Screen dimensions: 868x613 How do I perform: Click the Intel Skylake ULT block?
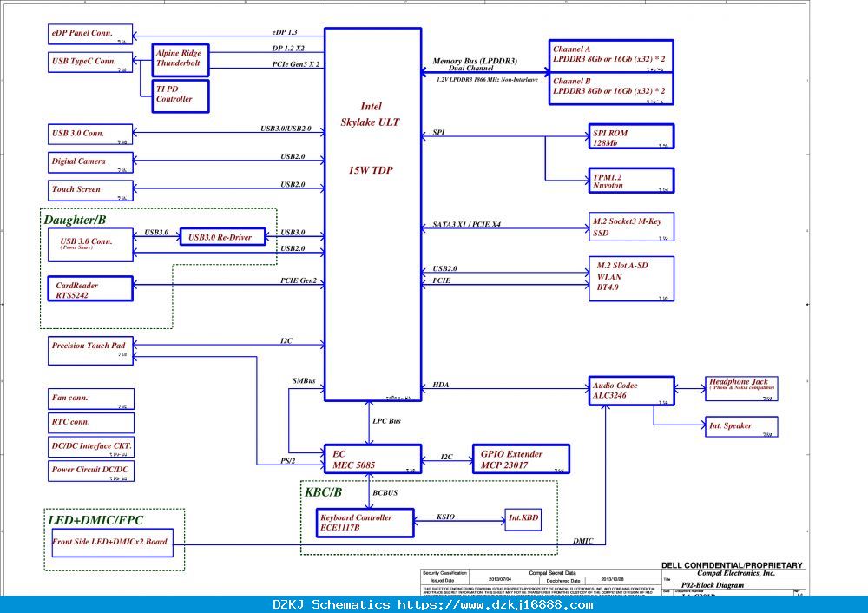[x=372, y=214]
